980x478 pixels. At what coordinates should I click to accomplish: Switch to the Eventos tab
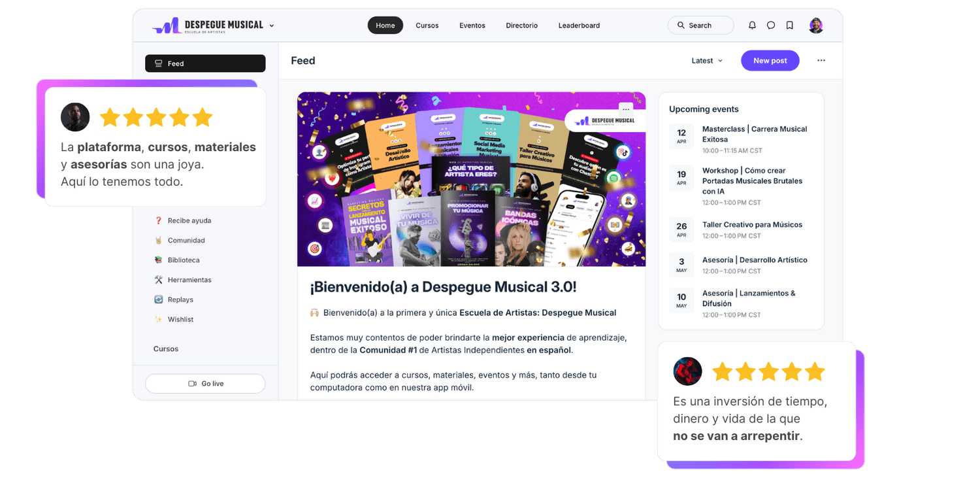(472, 26)
